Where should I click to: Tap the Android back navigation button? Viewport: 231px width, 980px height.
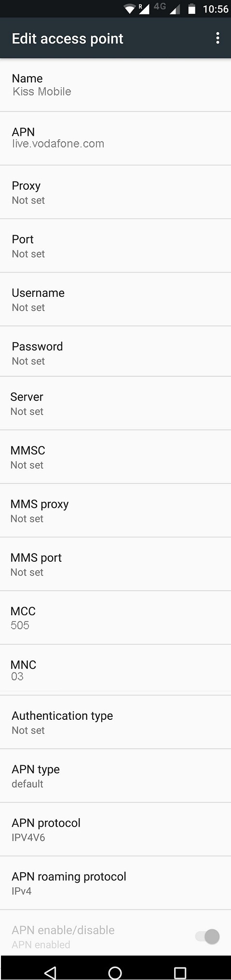pyautogui.click(x=50, y=972)
